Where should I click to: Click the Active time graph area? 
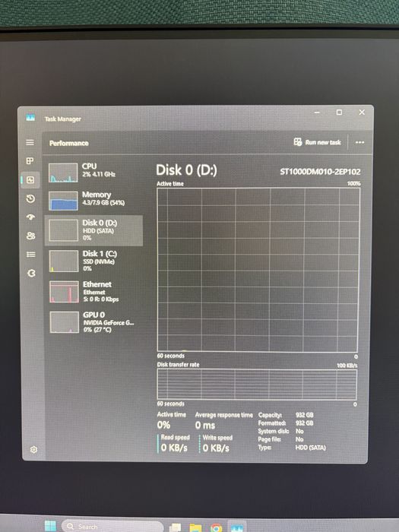click(x=258, y=270)
